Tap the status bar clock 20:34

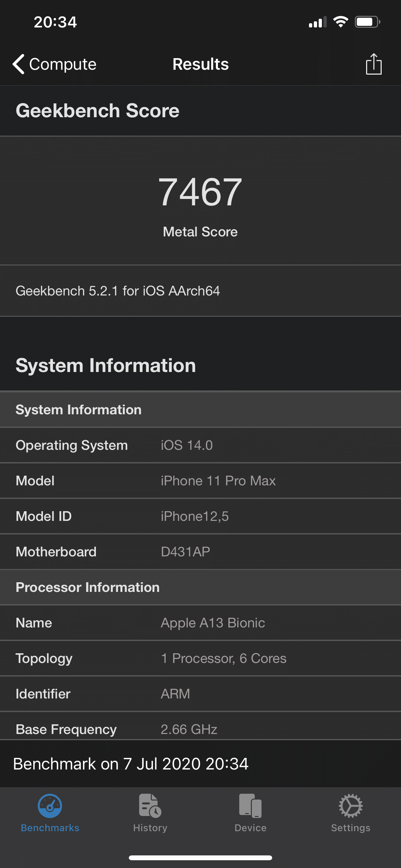55,22
